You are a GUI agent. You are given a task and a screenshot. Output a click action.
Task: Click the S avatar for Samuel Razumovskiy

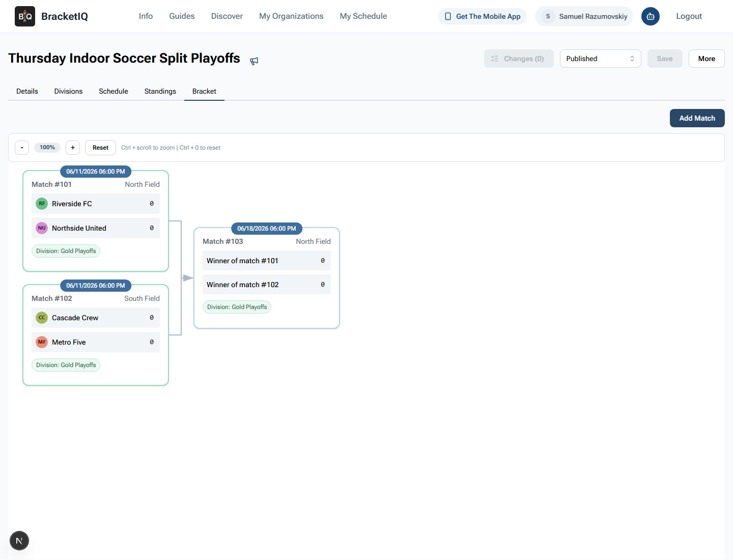point(548,16)
